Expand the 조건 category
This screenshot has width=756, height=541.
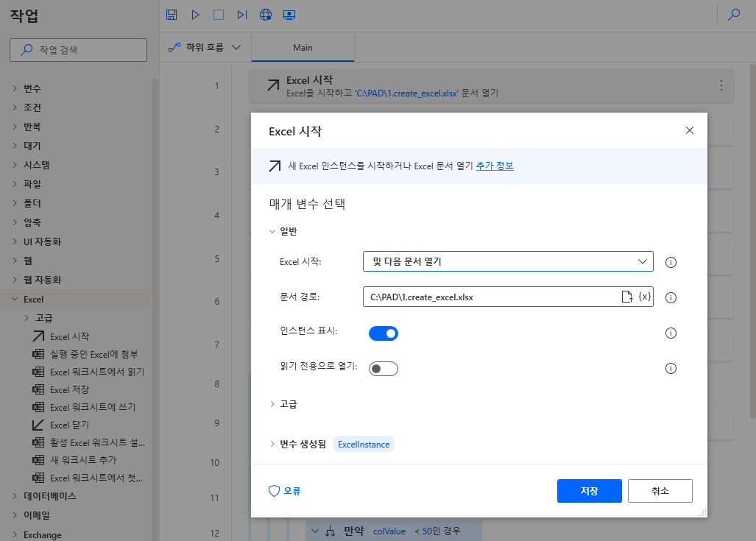tap(15, 107)
